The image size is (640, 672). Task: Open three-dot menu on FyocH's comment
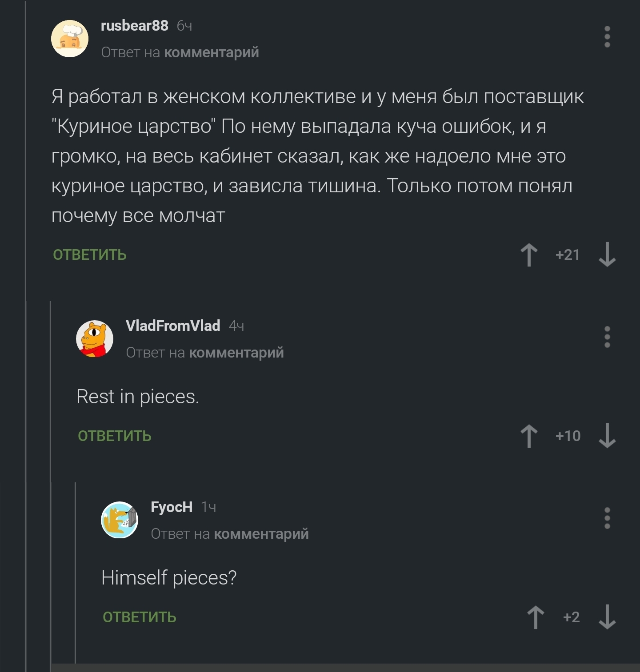(x=607, y=518)
